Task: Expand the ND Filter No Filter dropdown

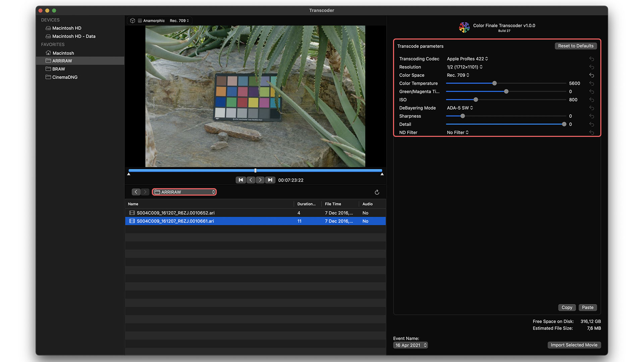Action: (x=458, y=132)
